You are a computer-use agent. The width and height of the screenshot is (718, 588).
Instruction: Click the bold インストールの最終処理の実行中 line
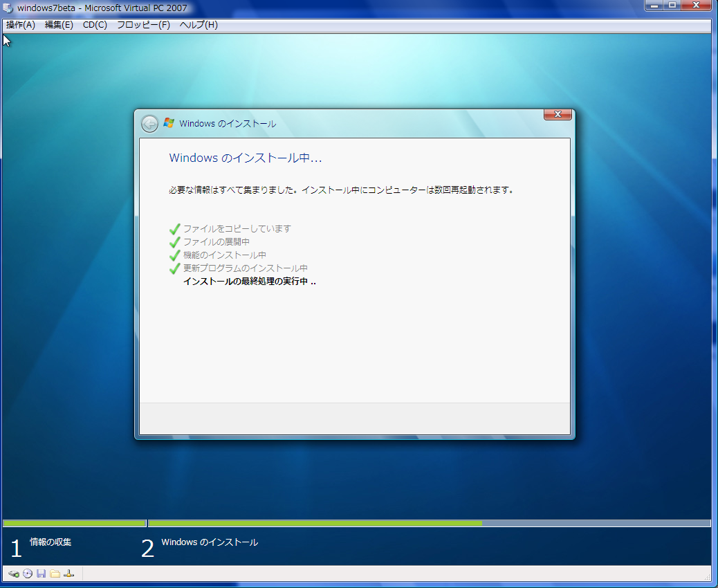coord(250,281)
